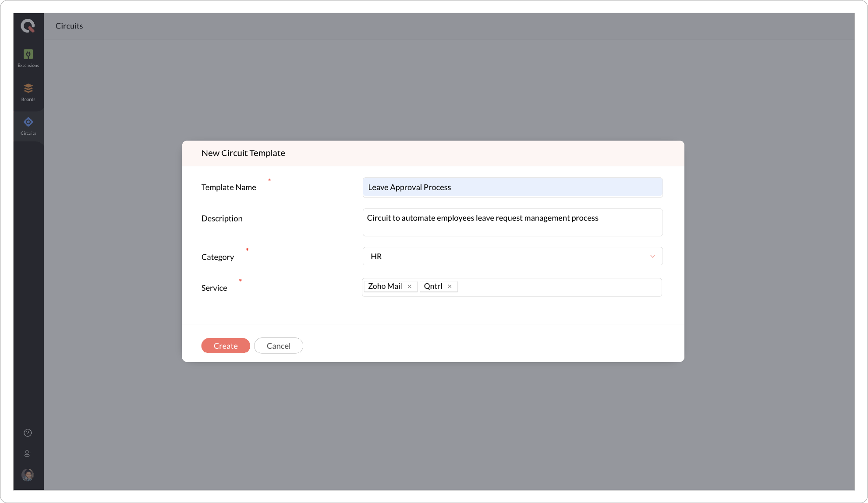Click the Description label

point(222,218)
